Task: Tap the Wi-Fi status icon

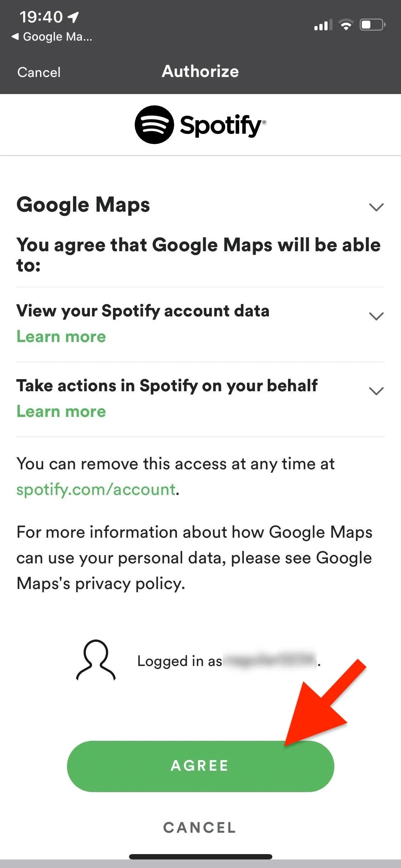Action: (x=346, y=25)
